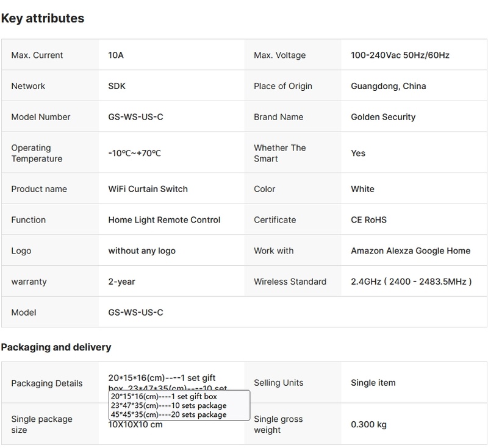This screenshot has height=448, width=488.
Task: Click the Single item selling units value
Action: coord(373,383)
